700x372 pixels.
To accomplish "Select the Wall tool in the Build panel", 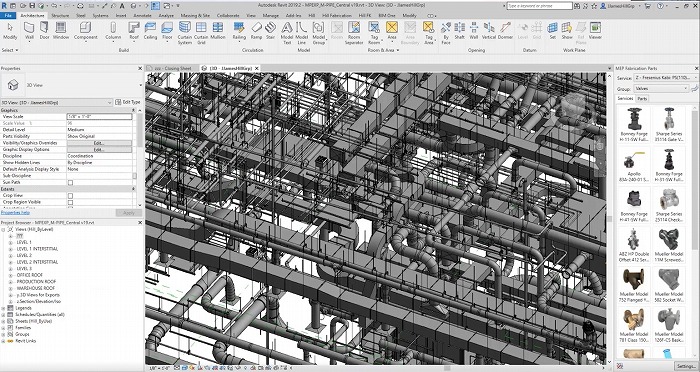I will (29, 31).
